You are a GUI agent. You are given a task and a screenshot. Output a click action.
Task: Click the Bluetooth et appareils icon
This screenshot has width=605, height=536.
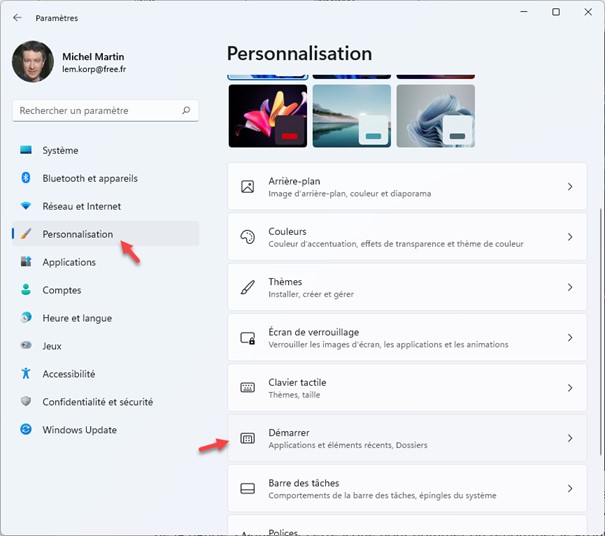click(27, 179)
